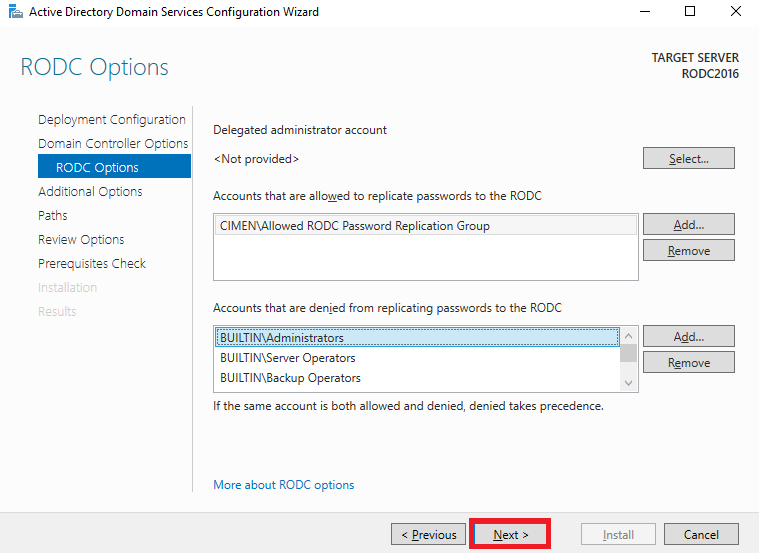Select CIMEN\Allowed RODC Password Replication Group entry
This screenshot has width=759, height=553.
coord(425,226)
